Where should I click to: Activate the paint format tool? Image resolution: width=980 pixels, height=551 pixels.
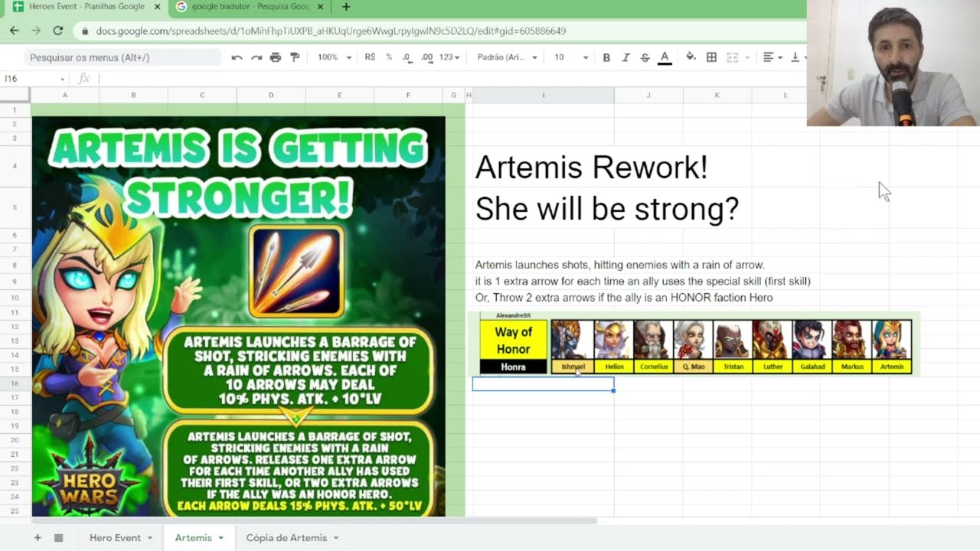click(x=295, y=57)
